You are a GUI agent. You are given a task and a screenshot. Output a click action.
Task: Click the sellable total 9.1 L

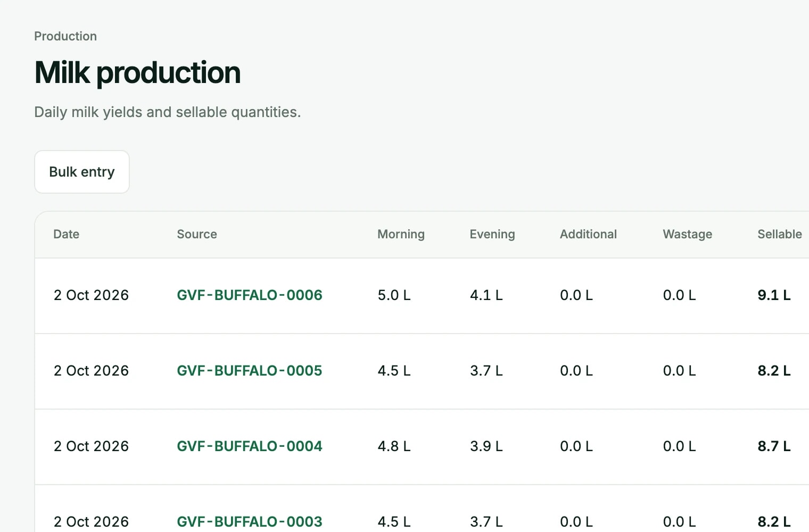[774, 295]
